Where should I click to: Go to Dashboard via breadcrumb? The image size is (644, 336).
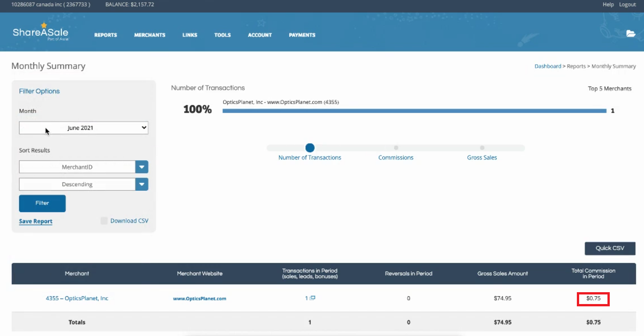tap(548, 66)
